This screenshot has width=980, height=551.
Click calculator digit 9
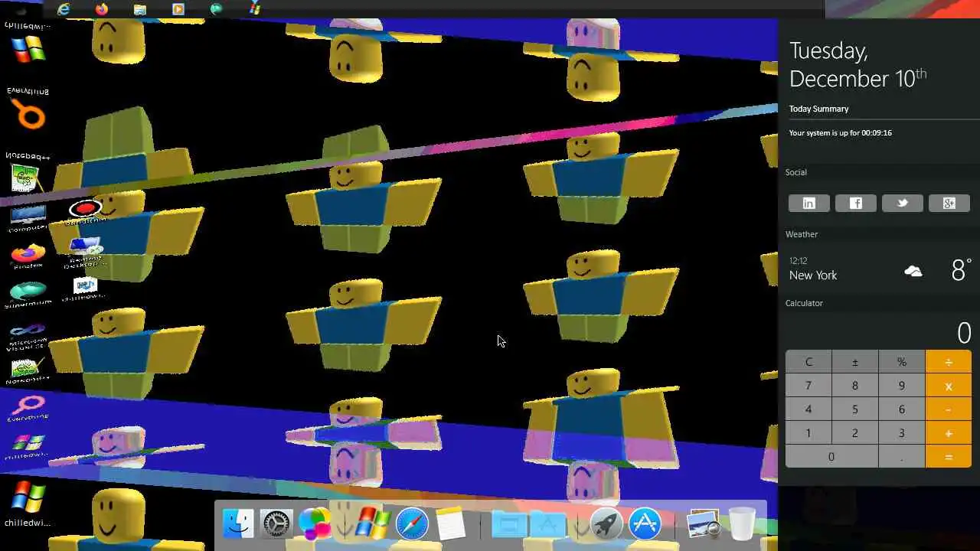(x=902, y=386)
